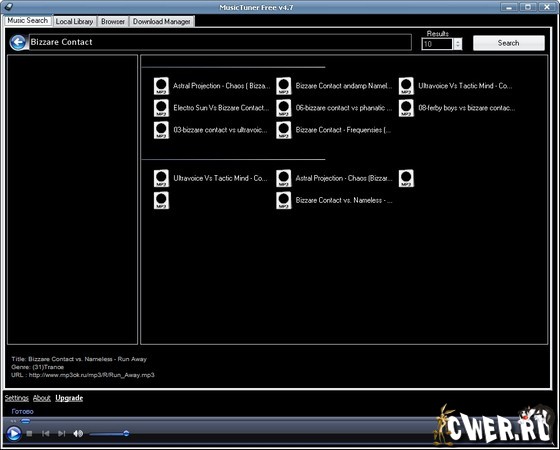Focus the Bizzare Contact search field
This screenshot has height=450, width=560.
220,42
